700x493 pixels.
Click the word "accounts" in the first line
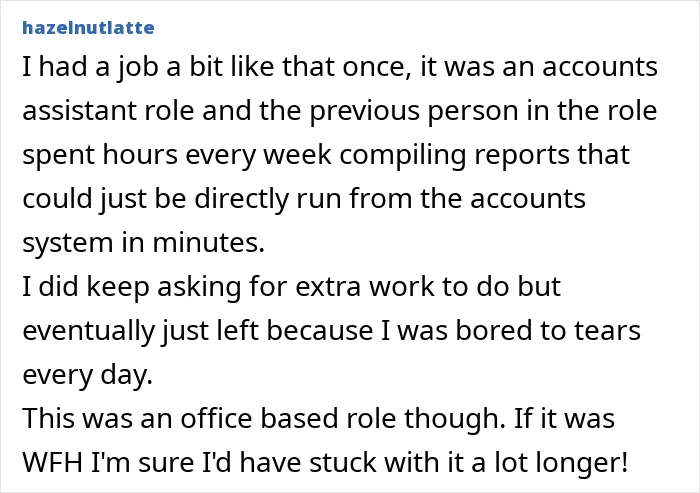(x=600, y=67)
